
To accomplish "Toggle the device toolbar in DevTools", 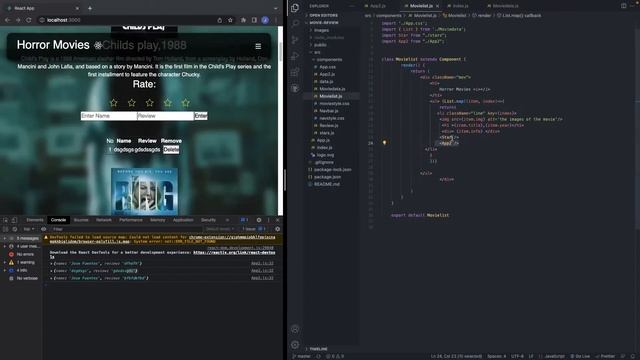I will coord(14,220).
